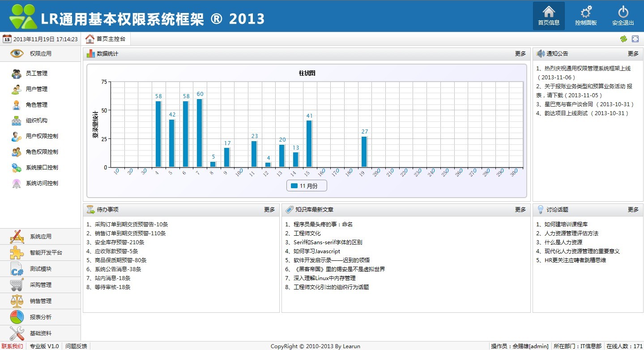Screen dimensions: 644x350
Task: Expand 报表分析 accordion section
Action: point(40,317)
